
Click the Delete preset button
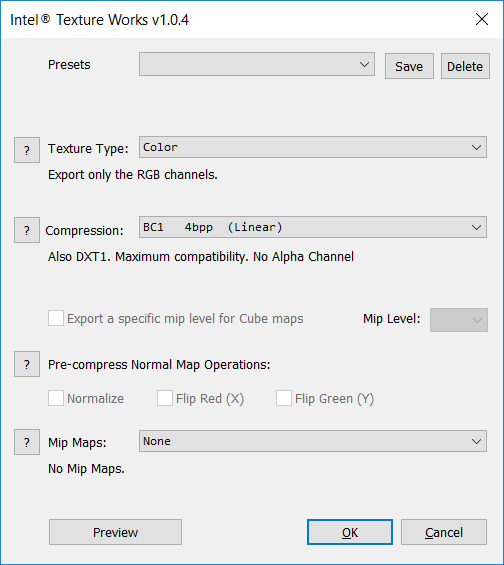pyautogui.click(x=465, y=66)
